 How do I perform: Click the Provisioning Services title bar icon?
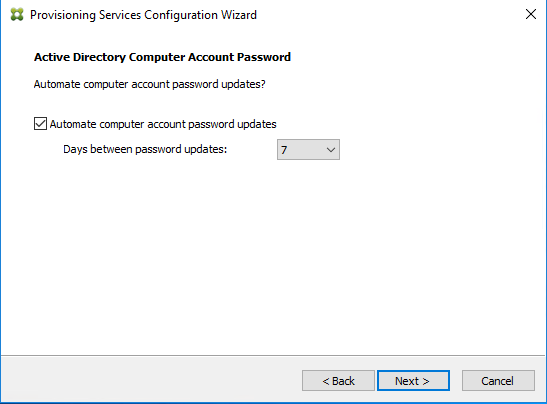[17, 15]
